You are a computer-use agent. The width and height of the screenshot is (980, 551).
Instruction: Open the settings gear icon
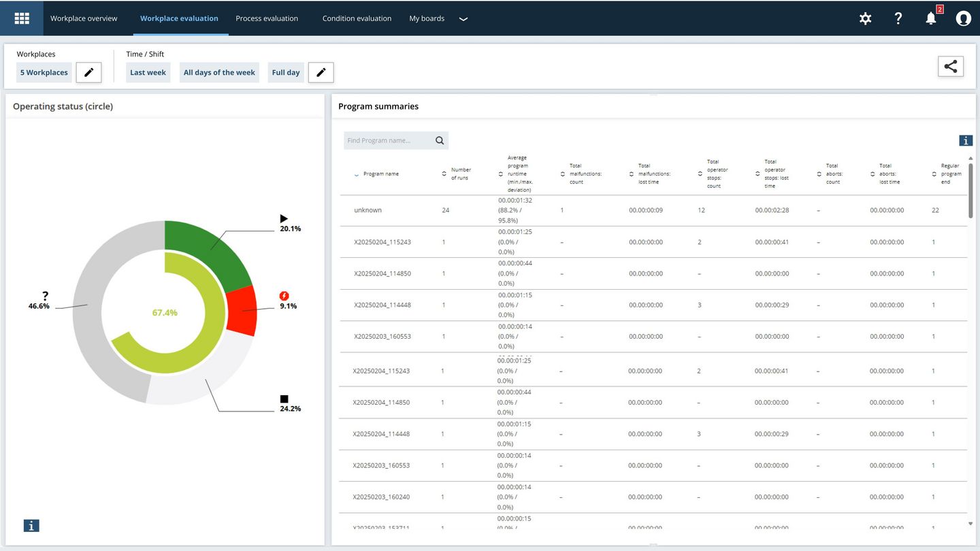click(865, 18)
